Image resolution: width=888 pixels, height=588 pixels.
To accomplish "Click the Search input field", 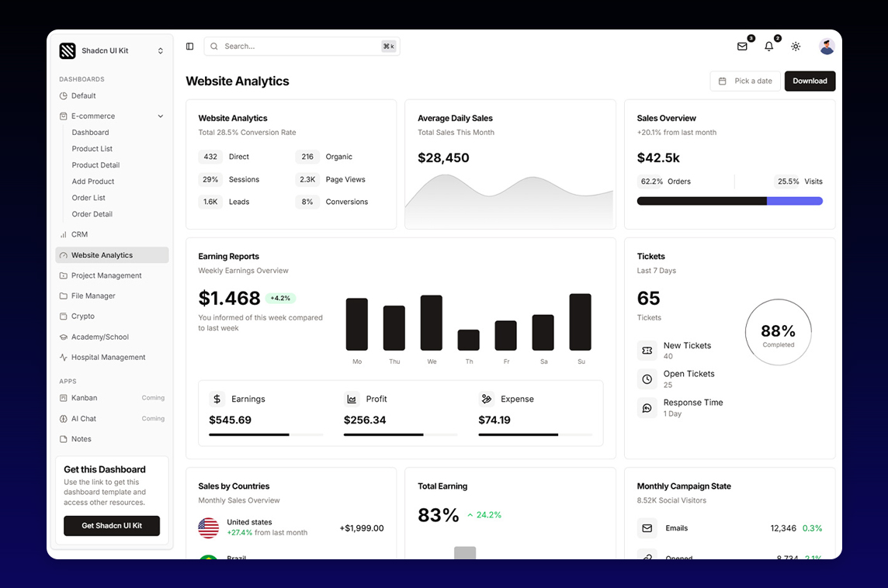I will 302,47.
